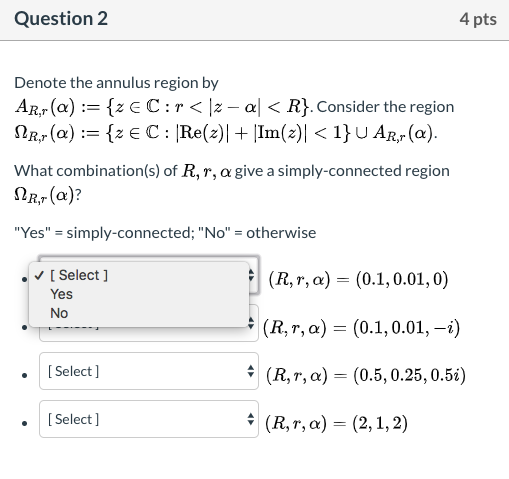
Task: Click the (R, r, α) = (2, 1, 2) expression
Action: point(336,423)
